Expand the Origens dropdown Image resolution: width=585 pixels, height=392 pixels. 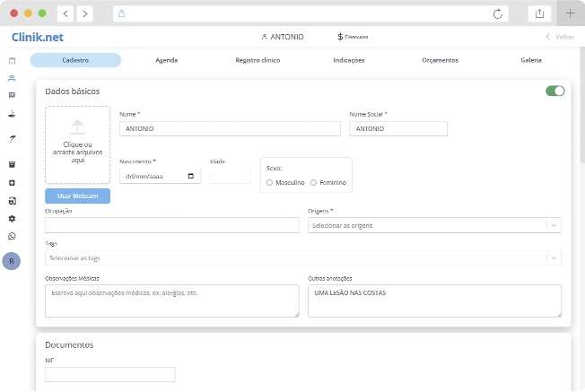coord(554,225)
